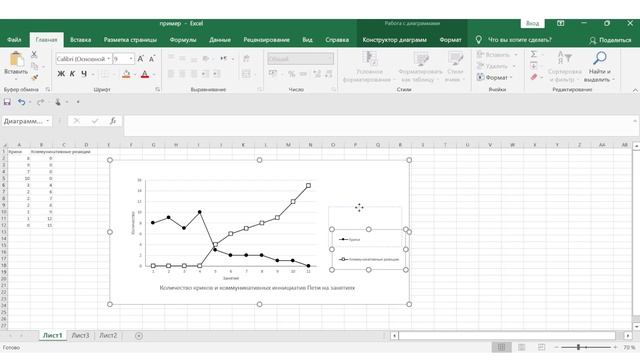Screen dimensions: 640x360
Task: Click the Select All corner triangle
Action: tap(4, 145)
